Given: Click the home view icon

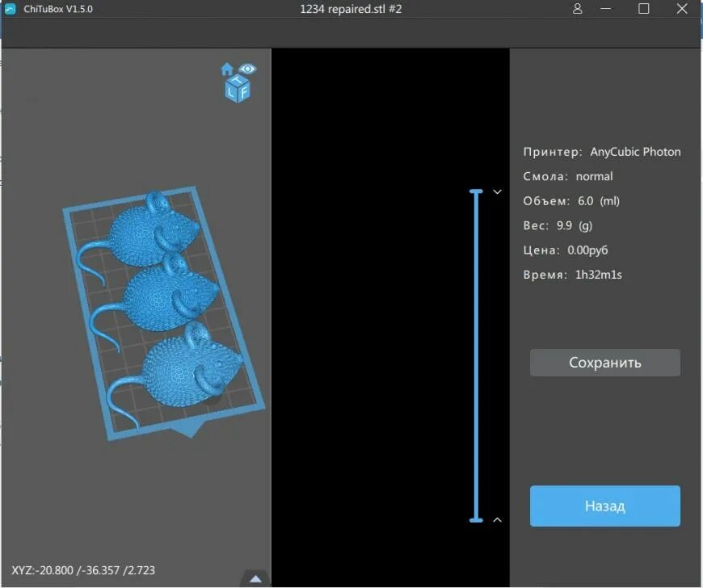Looking at the screenshot, I should point(227,69).
